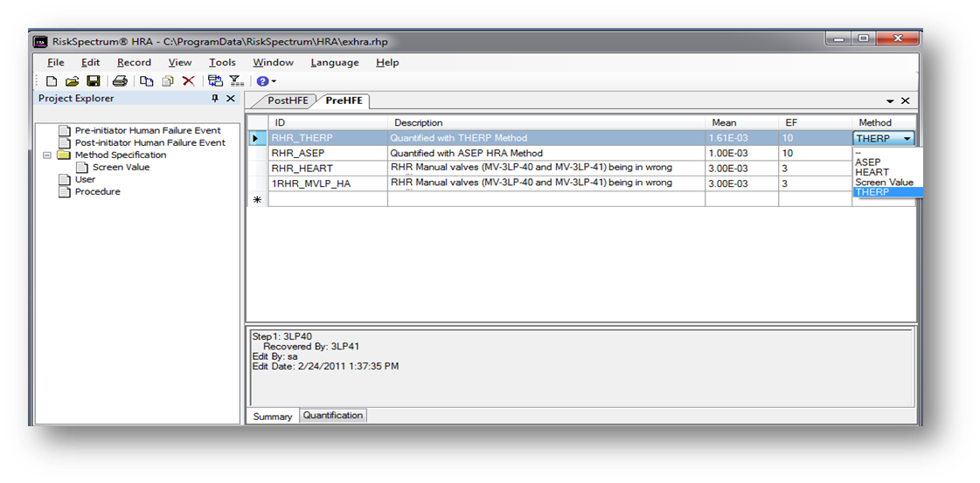Open a project with the folder icon
The image size is (980, 483).
72,81
